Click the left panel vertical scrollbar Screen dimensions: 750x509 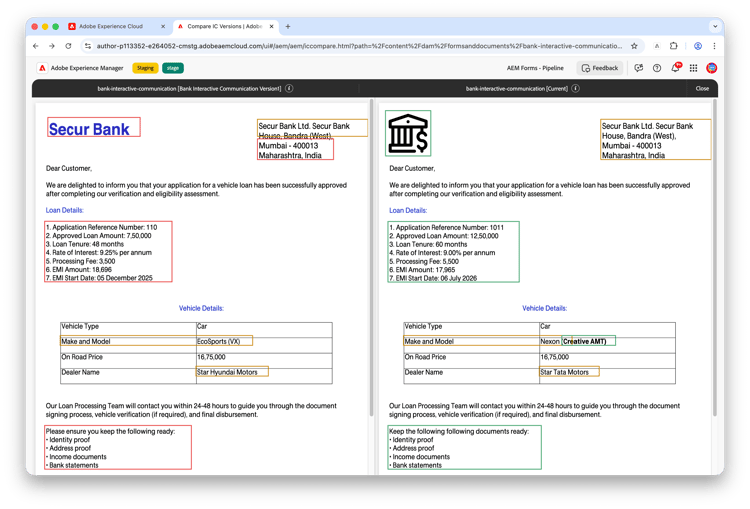372,257
